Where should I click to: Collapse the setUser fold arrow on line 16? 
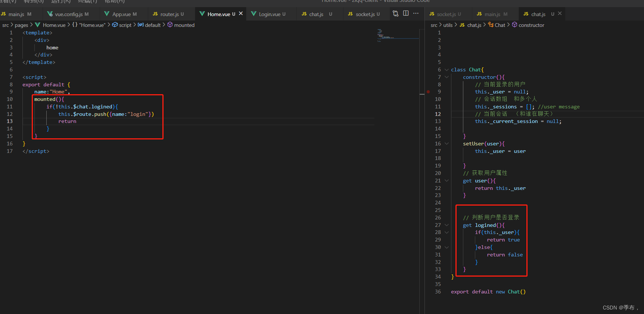click(447, 144)
